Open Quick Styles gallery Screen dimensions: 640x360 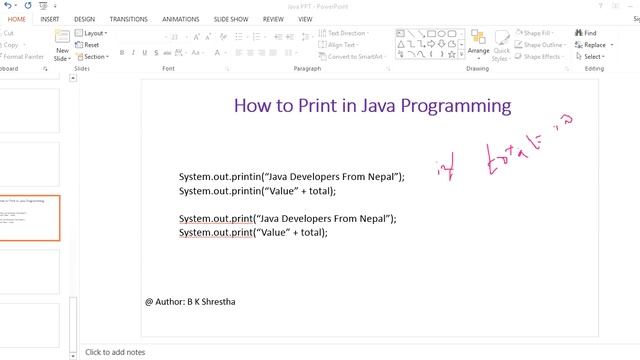pos(501,46)
